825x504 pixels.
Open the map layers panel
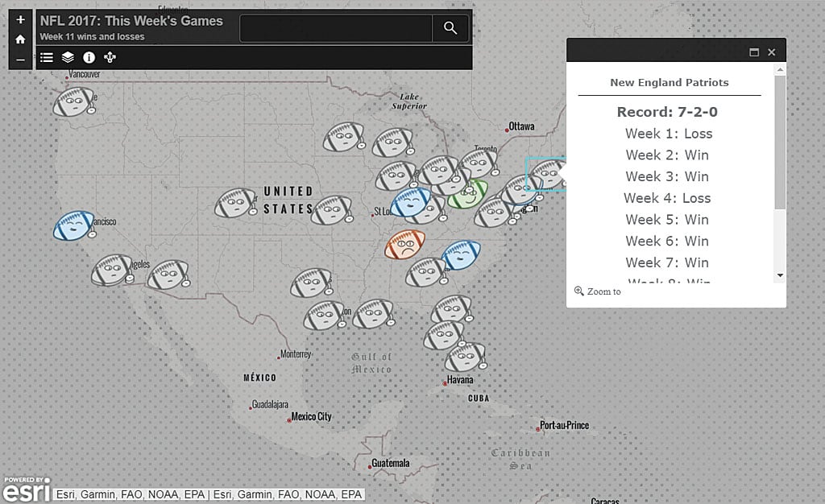click(68, 57)
